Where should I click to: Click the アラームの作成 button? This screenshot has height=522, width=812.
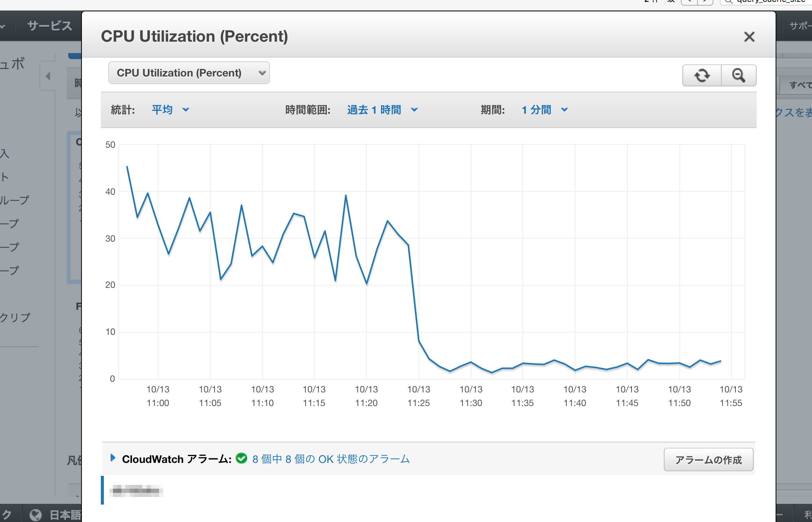708,459
